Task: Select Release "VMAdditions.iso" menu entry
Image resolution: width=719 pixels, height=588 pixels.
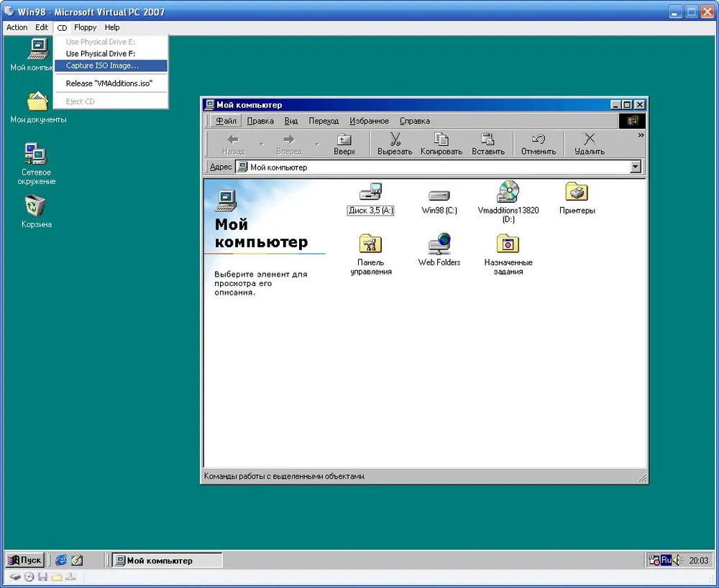Action: pyautogui.click(x=109, y=83)
